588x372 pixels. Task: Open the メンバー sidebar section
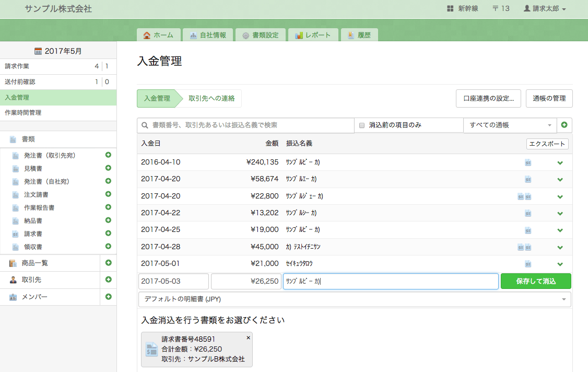[x=50, y=297]
